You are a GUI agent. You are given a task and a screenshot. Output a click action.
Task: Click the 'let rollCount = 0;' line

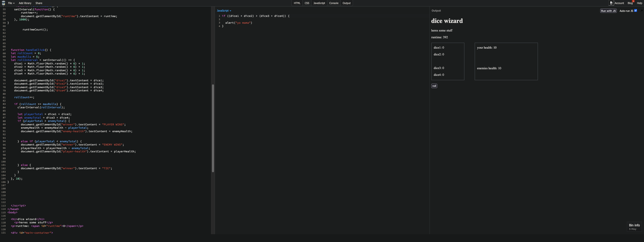pyautogui.click(x=26, y=53)
